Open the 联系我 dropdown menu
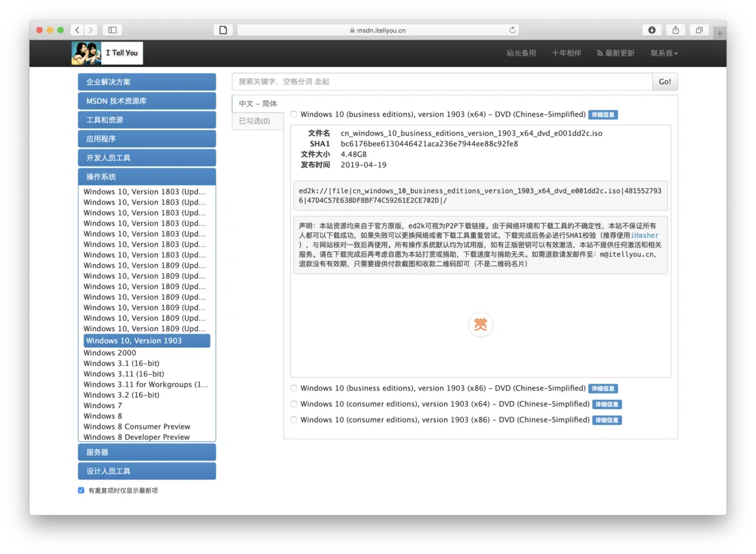The height and width of the screenshot is (554, 756). tap(664, 53)
